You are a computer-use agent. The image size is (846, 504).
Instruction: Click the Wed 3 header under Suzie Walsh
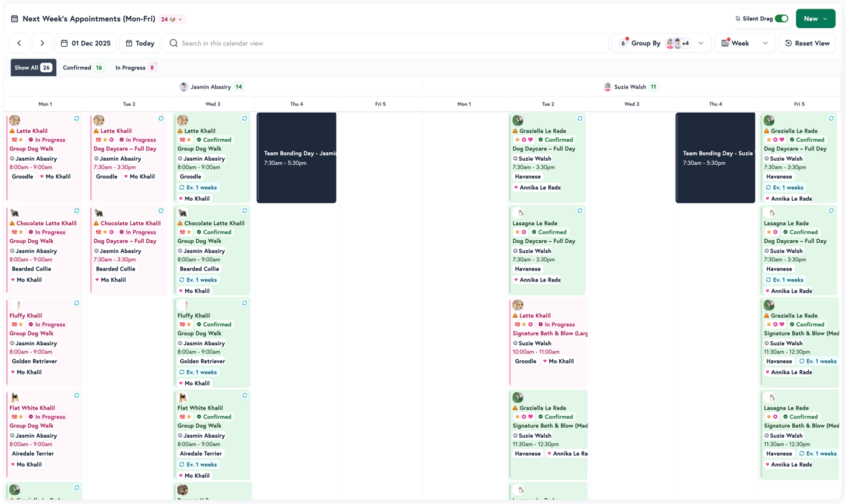tap(631, 104)
